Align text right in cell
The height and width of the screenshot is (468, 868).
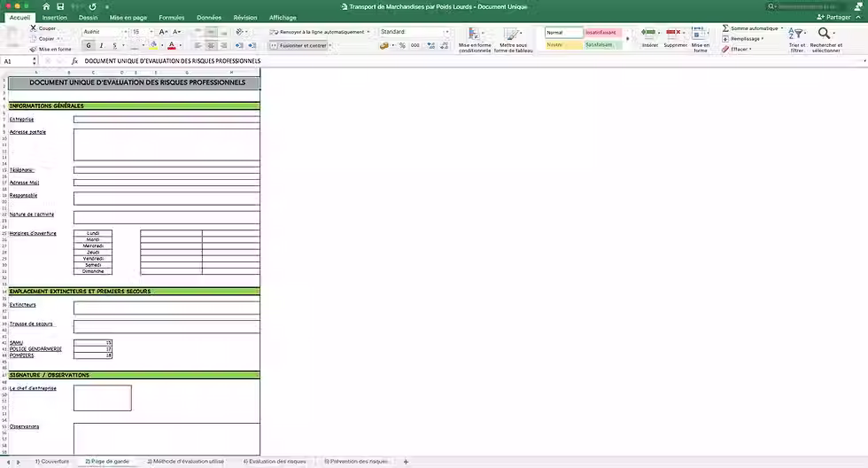pyautogui.click(x=223, y=45)
